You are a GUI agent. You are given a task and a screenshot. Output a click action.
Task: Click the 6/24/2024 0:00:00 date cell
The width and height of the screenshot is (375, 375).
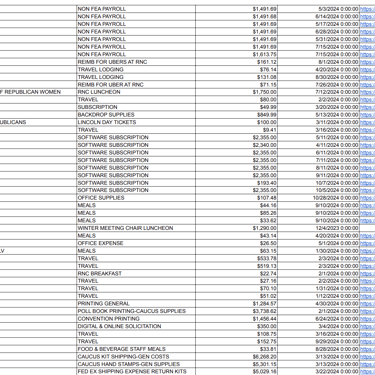[x=318, y=319]
